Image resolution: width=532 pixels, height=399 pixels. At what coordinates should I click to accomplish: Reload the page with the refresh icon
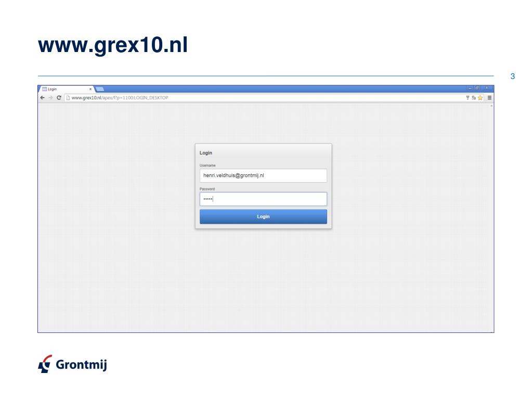coord(59,98)
